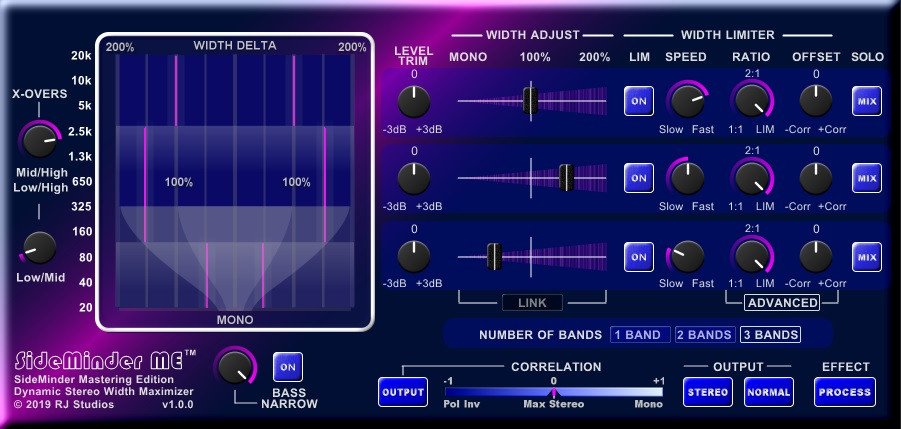901x429 pixels.
Task: Click the WIDTH DELTA title
Action: click(x=235, y=45)
